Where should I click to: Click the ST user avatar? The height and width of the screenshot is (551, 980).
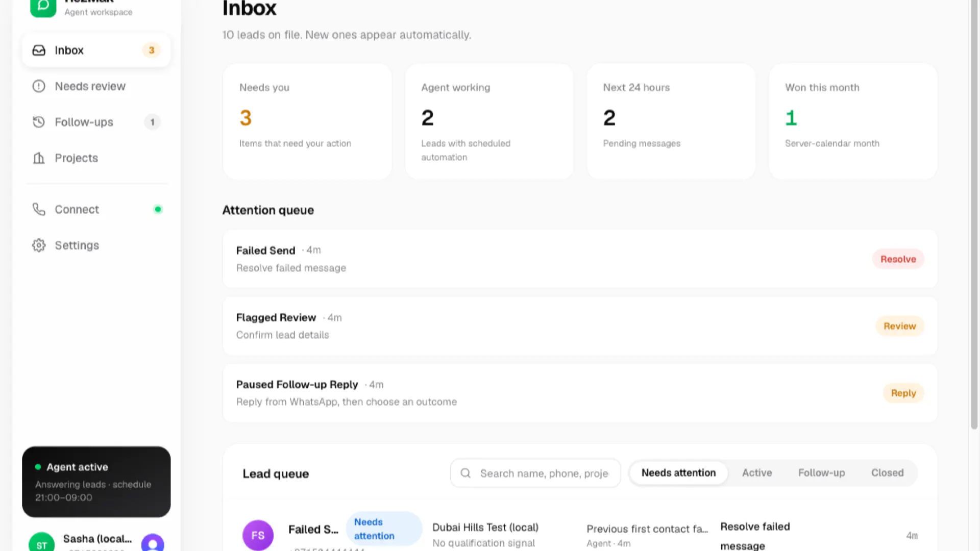point(41,543)
